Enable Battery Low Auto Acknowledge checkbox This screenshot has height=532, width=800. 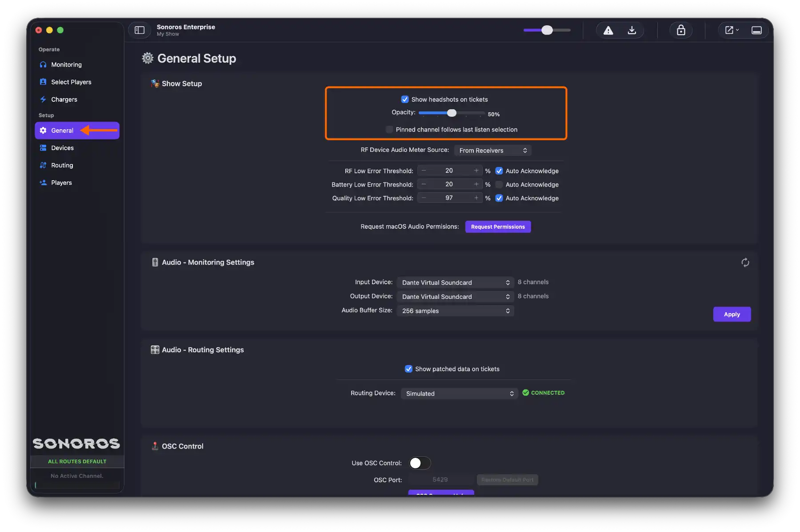coord(499,185)
